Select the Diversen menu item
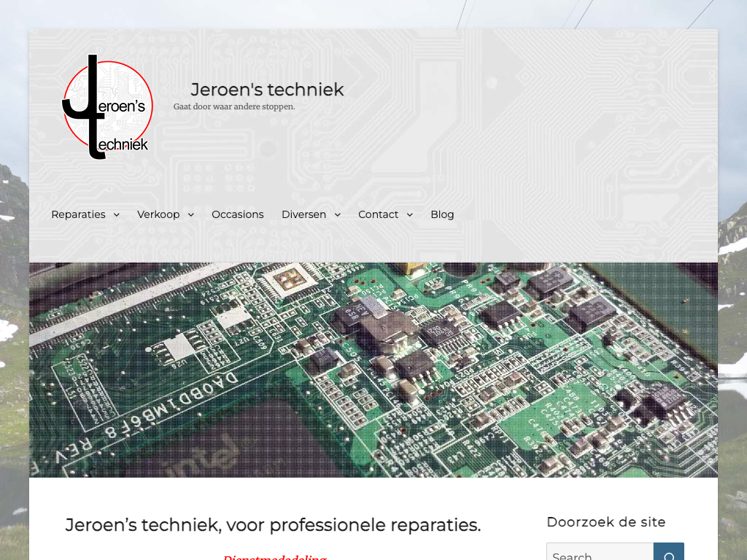This screenshot has height=560, width=747. [303, 214]
